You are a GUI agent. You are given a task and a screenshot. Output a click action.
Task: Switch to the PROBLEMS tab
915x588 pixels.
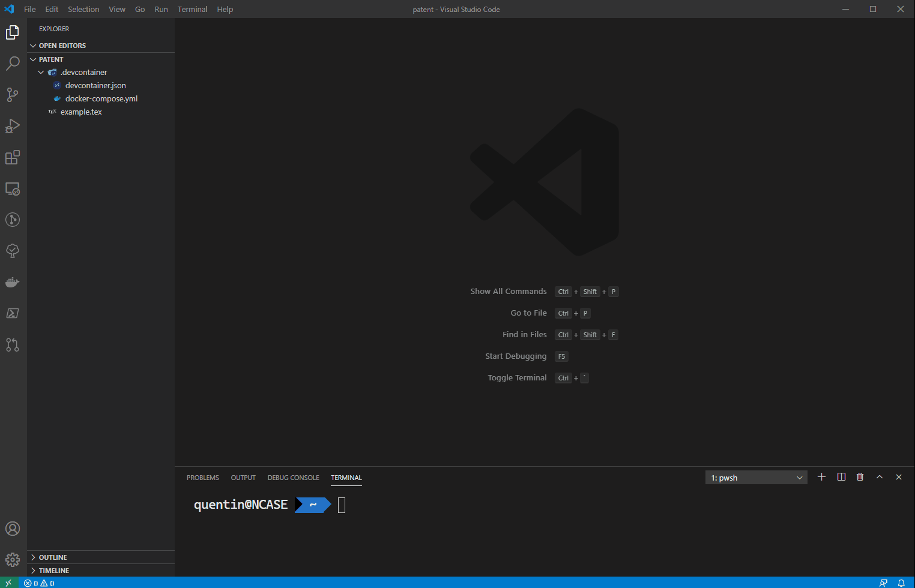(x=203, y=478)
